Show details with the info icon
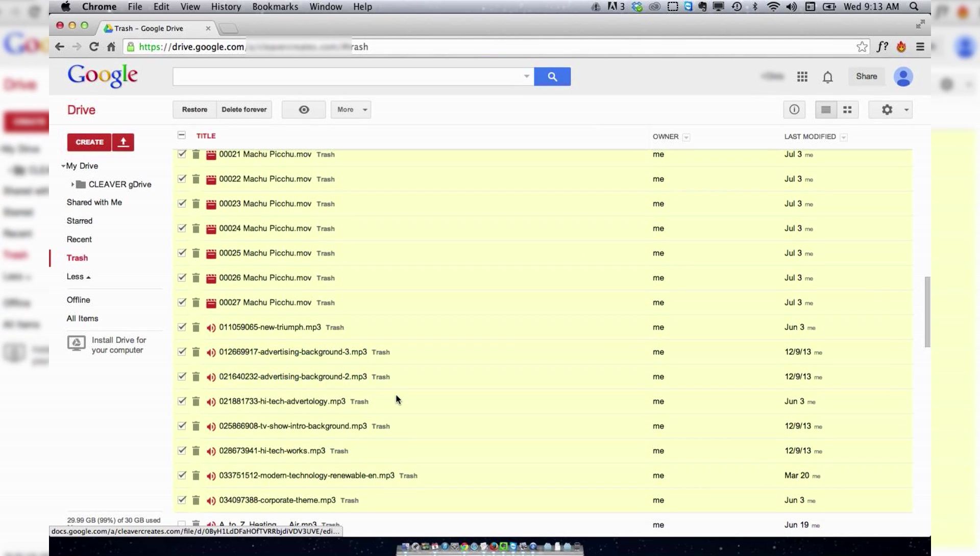Screen dimensions: 980x556 click(794, 110)
